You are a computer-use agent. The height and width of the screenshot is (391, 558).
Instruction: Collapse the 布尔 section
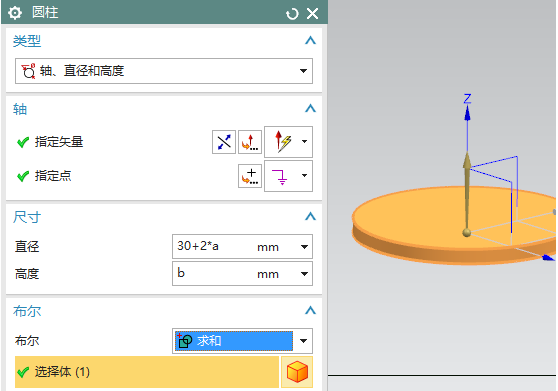(x=310, y=311)
